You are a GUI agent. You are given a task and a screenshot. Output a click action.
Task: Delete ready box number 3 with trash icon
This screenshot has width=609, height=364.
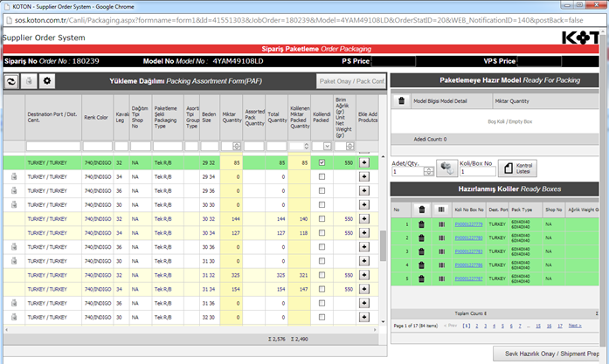[x=421, y=251]
